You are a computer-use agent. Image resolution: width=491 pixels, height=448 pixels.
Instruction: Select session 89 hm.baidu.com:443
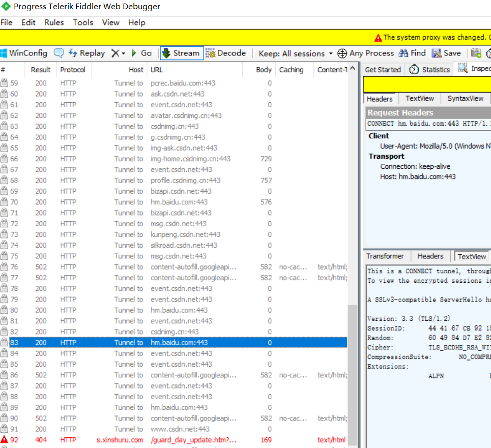[x=174, y=407]
